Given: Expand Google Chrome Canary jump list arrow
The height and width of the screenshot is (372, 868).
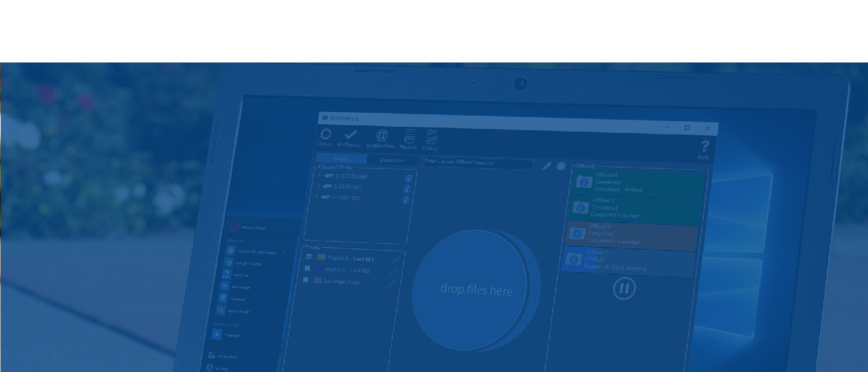Looking at the screenshot, I should click(x=284, y=253).
